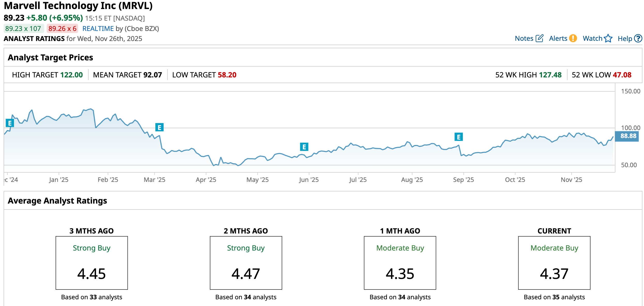The height and width of the screenshot is (306, 644).
Task: Click the orange Alerts exclamation icon
Action: click(x=573, y=38)
